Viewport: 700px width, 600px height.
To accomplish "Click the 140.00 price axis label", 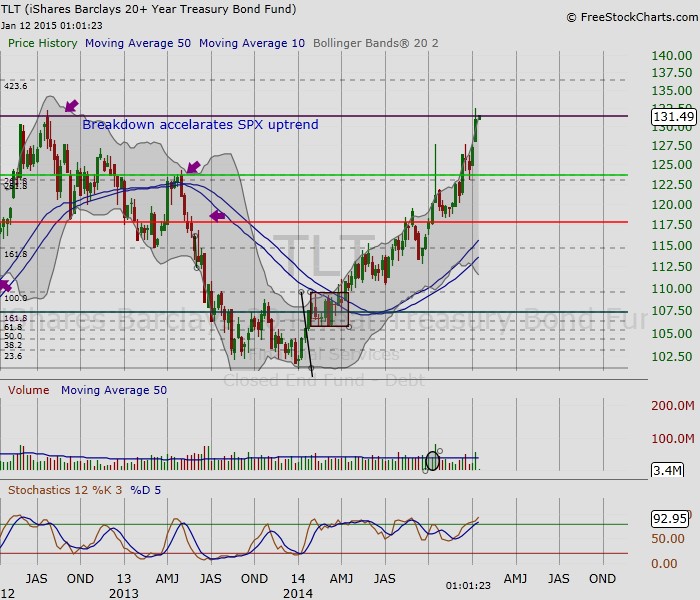I will point(672,56).
